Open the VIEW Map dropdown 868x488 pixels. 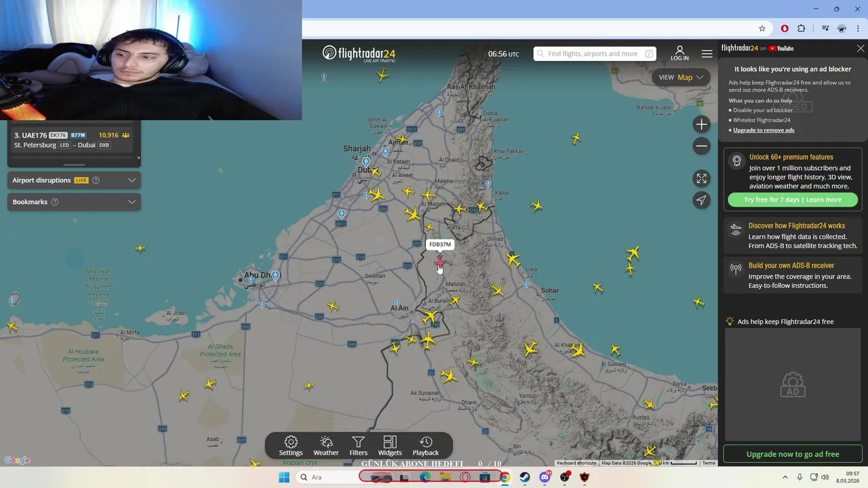[x=681, y=77]
